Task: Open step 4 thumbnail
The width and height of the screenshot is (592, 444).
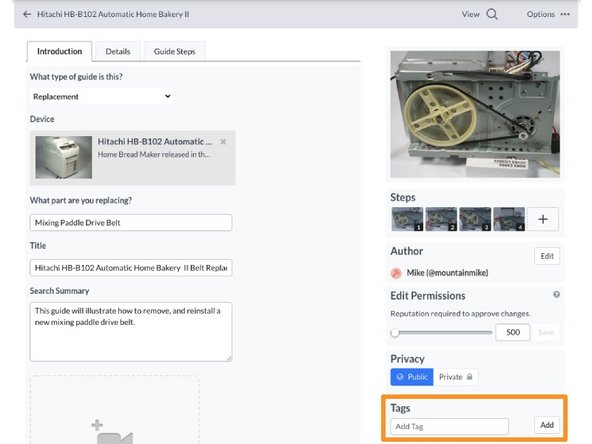Action: pos(509,219)
